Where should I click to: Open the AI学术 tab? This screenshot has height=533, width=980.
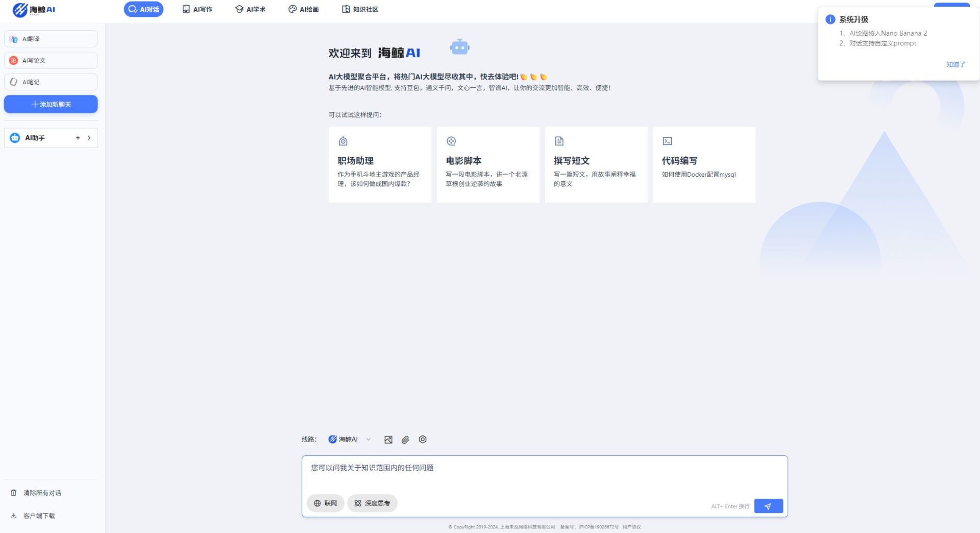250,9
